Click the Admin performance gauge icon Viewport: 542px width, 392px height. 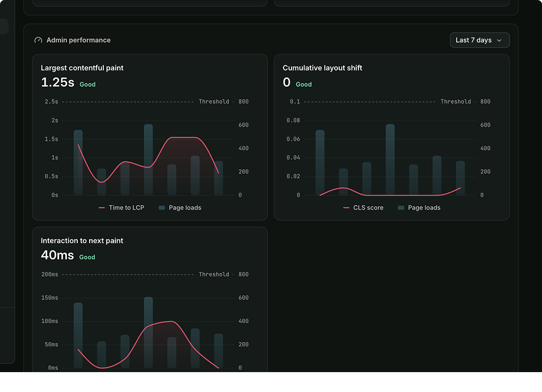tap(38, 40)
